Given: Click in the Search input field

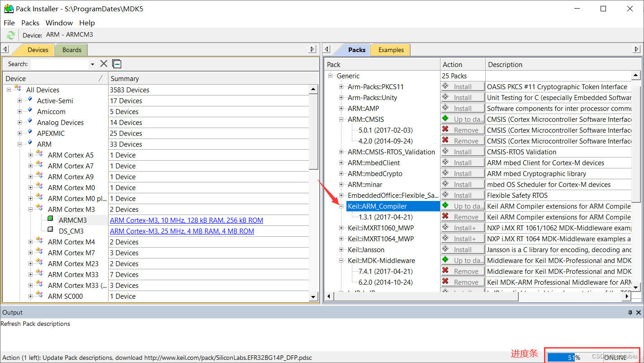Looking at the screenshot, I should point(60,64).
